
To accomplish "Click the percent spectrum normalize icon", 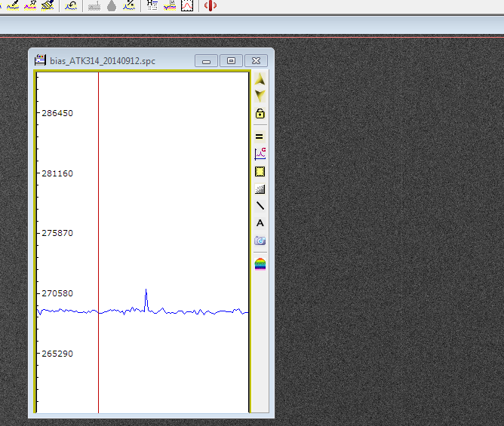I will coord(129,5).
